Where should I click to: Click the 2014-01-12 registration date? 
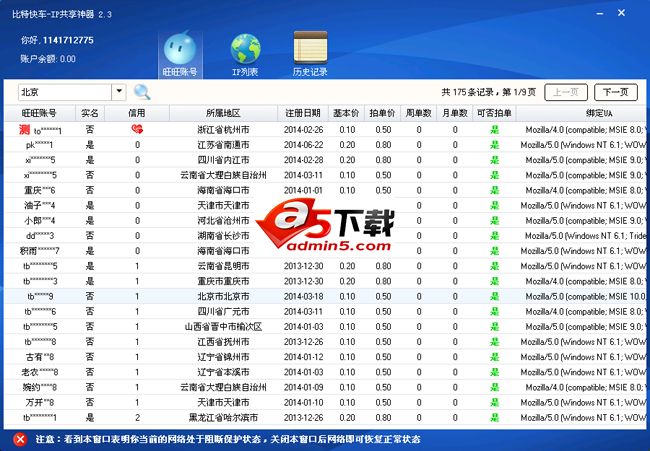pyautogui.click(x=303, y=357)
